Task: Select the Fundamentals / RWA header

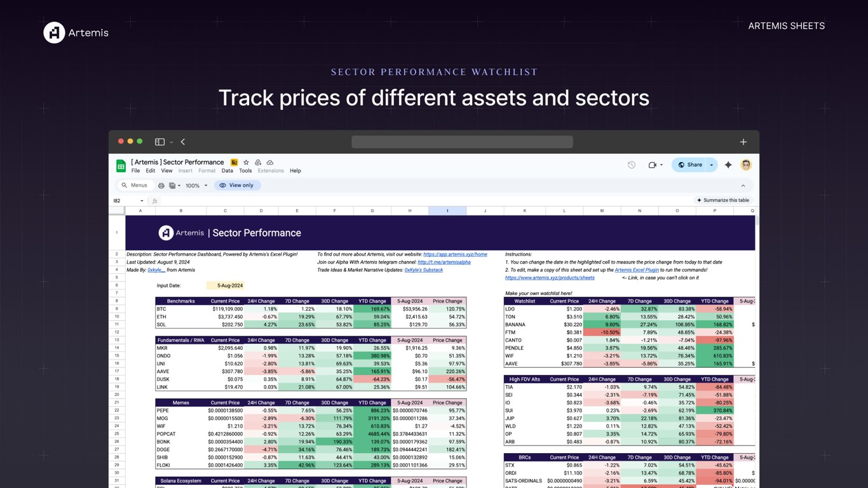Action: [180, 340]
